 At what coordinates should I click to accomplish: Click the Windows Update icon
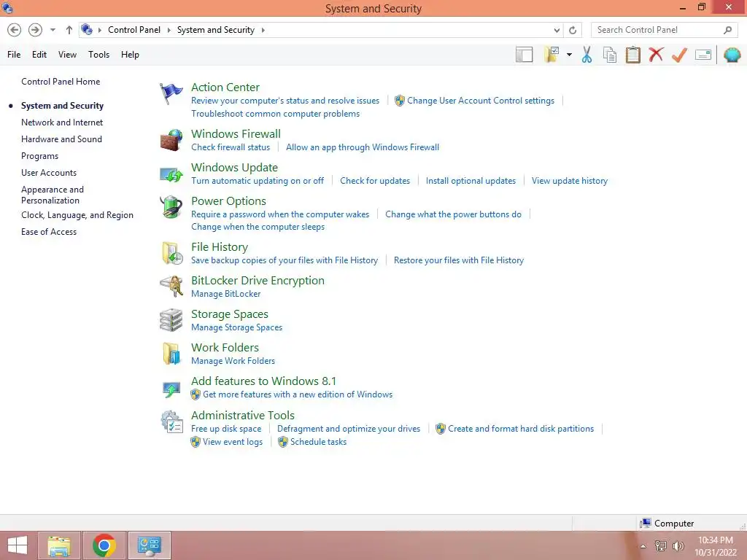point(171,174)
